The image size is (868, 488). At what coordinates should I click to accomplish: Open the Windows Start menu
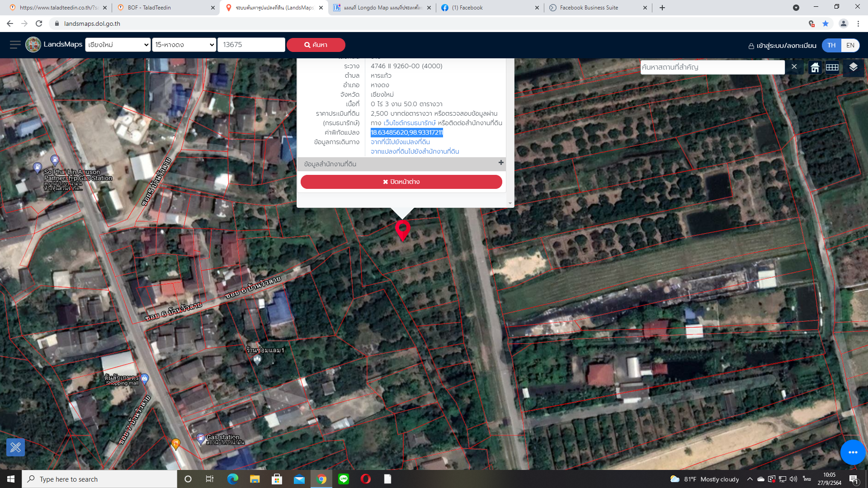tap(11, 479)
